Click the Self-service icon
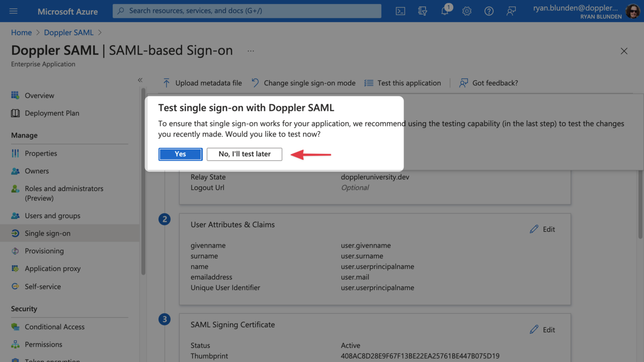The height and width of the screenshot is (362, 644). click(15, 287)
